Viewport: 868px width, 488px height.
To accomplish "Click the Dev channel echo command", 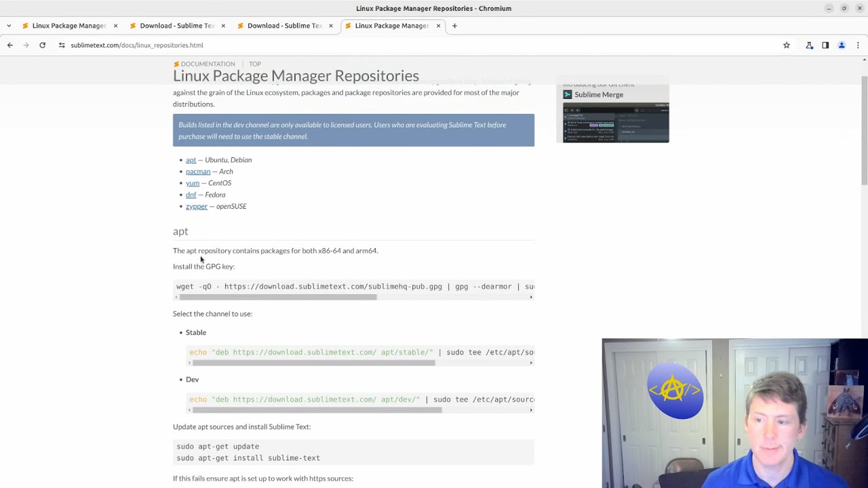I will (x=361, y=400).
